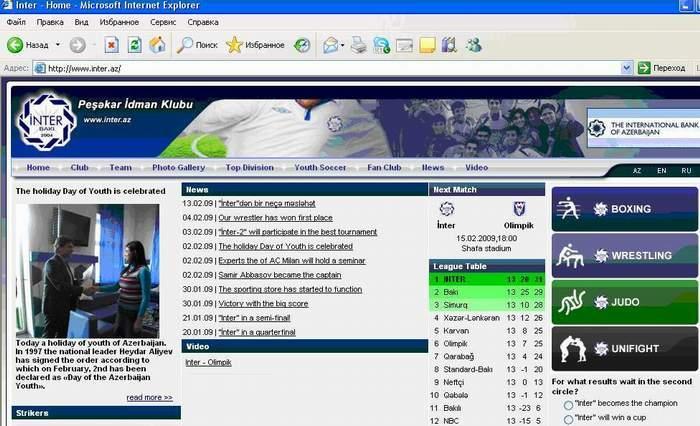Refresh the page with the toolbar icon
Viewport: 700px width, 426px height.
click(x=133, y=45)
